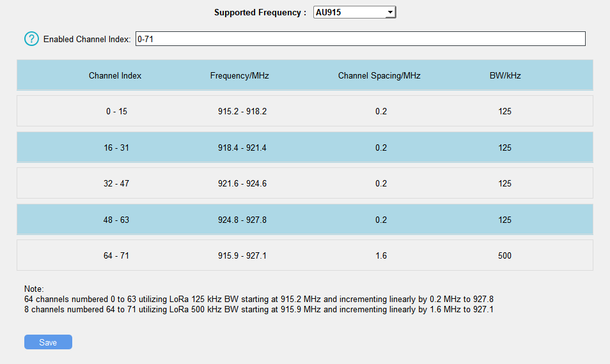Focus the Enabled Channel Index input field

[359, 39]
